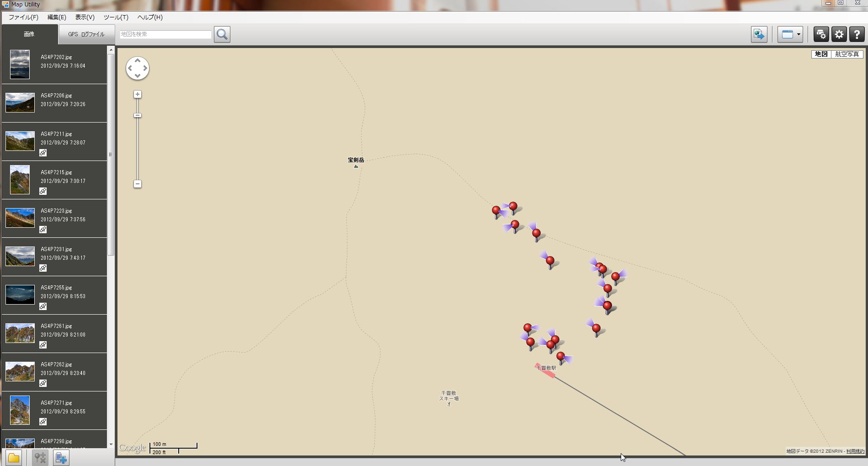Screen dimensions: 868x466
Task: Click the location link icon under AS4P7215.jpg
Action: pyautogui.click(x=43, y=191)
